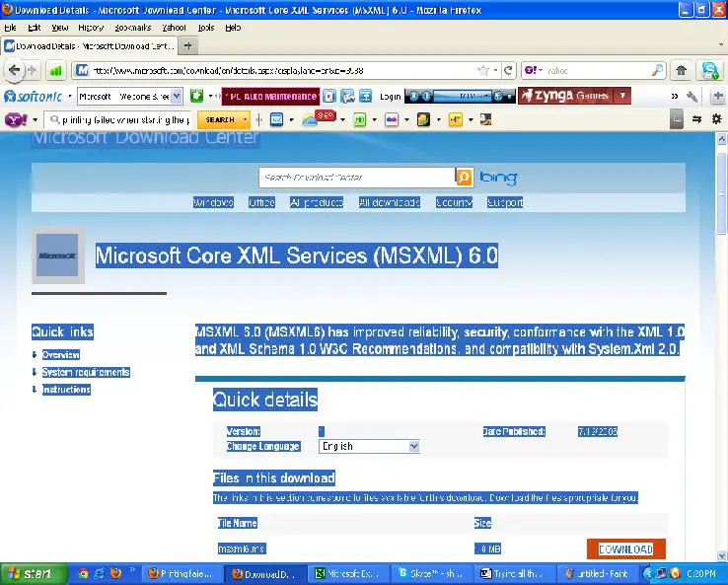The width and height of the screenshot is (728, 585).
Task: Open the Office navigation link
Action: pyautogui.click(x=261, y=202)
